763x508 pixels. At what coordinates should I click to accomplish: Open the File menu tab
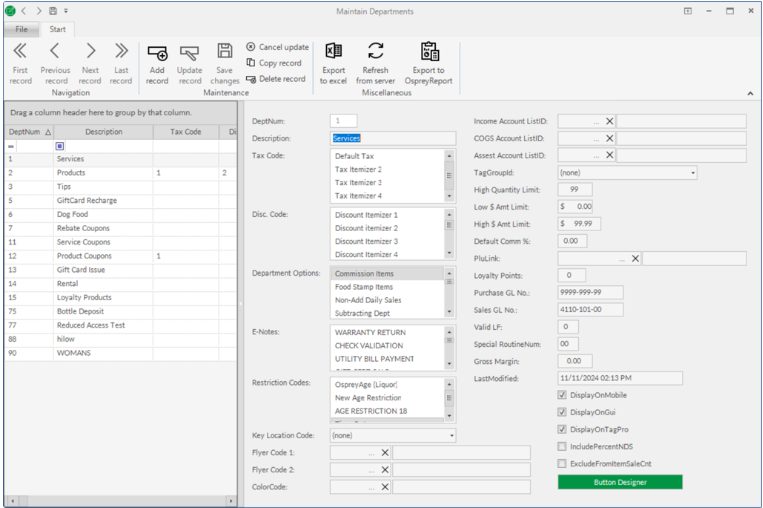point(21,29)
